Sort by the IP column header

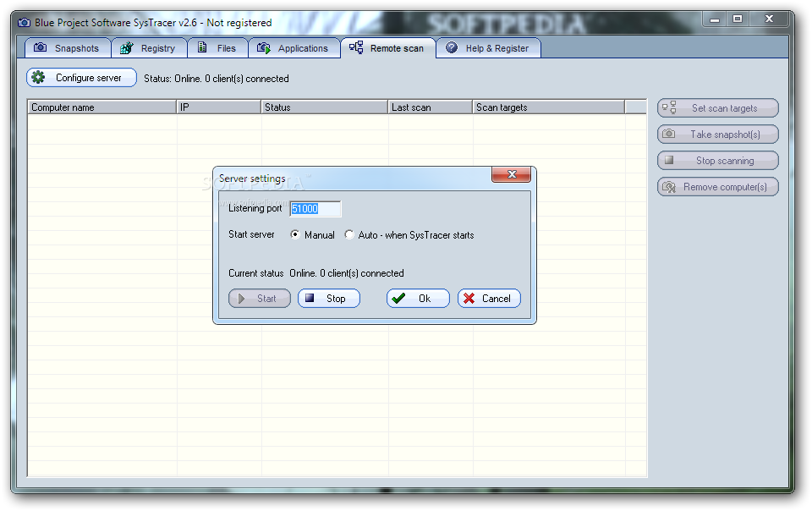click(218, 107)
